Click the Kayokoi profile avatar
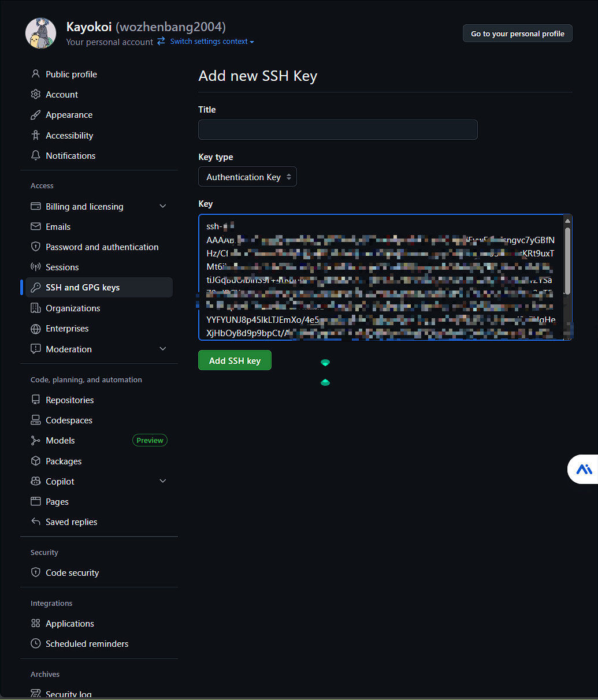 pyautogui.click(x=40, y=33)
